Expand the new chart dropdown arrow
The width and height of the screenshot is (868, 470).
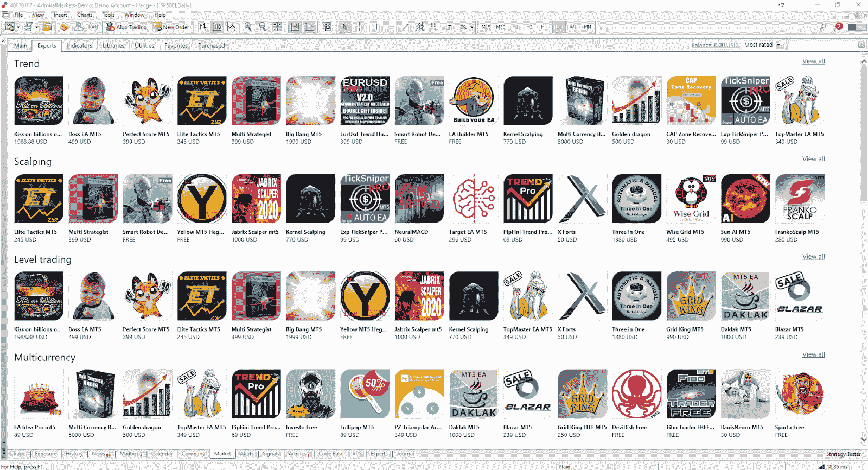pos(18,27)
